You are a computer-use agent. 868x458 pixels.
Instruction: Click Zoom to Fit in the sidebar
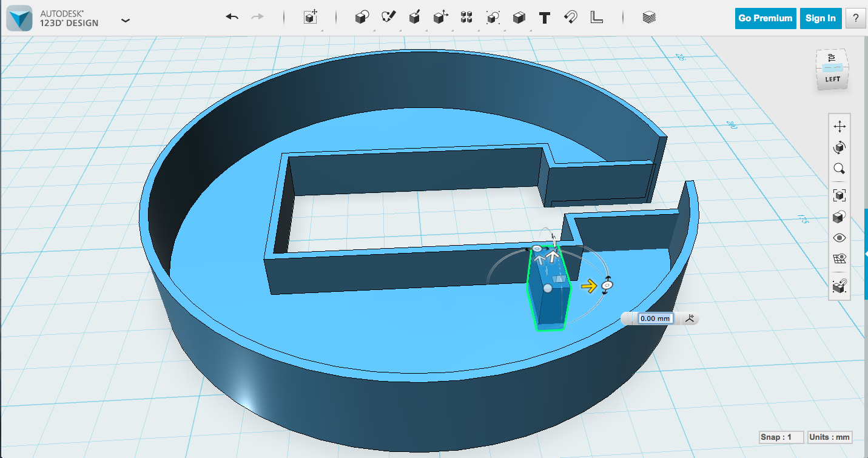coord(839,195)
